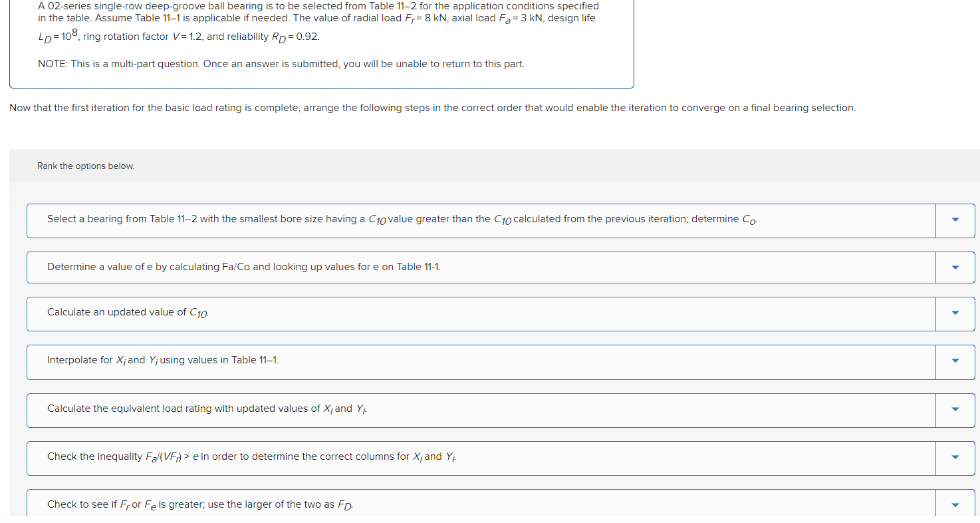Open rank dropdown for 'Interpolate for Xi and Yi'
The width and height of the screenshot is (980, 523).
(x=955, y=361)
